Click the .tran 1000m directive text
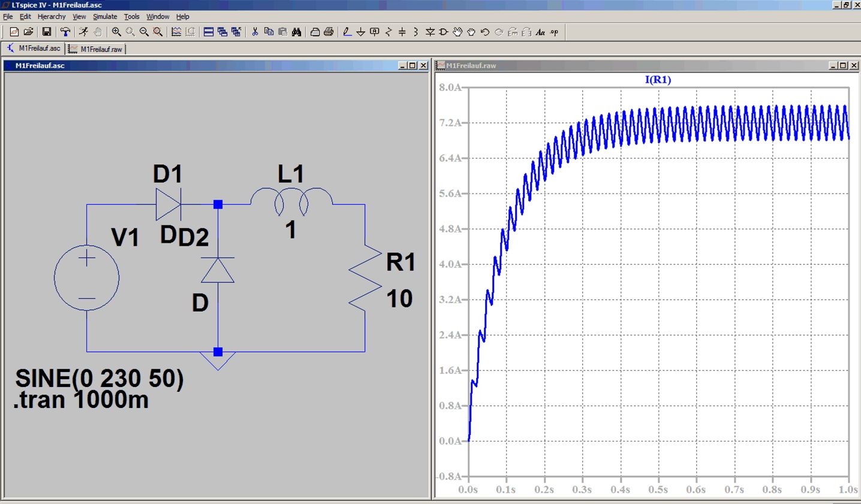Image resolution: width=861 pixels, height=504 pixels. point(81,400)
